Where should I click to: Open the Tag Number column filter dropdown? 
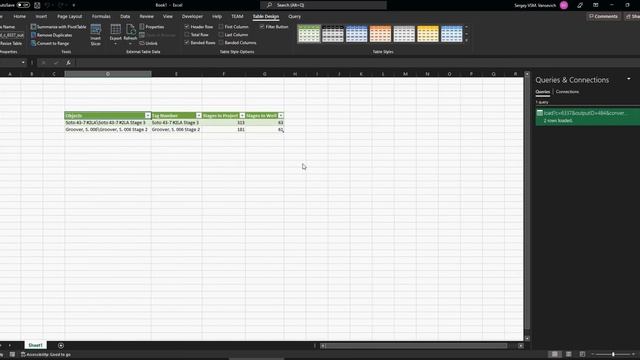(199, 116)
